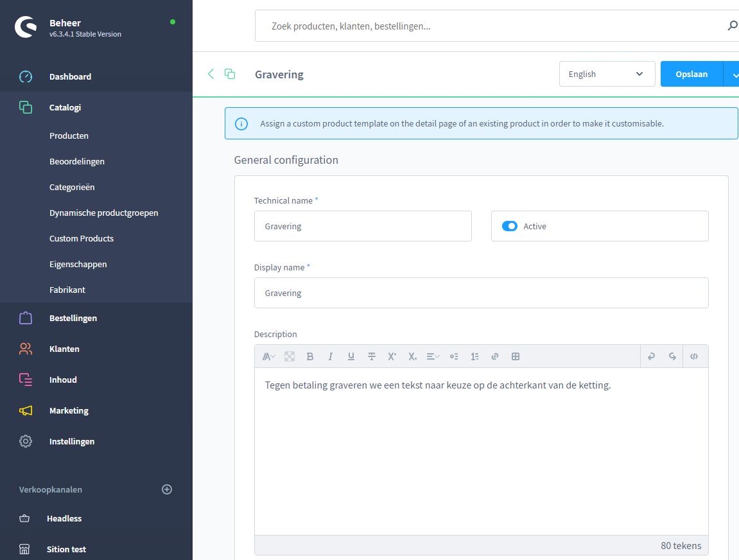Click the Display name input field

click(x=481, y=293)
